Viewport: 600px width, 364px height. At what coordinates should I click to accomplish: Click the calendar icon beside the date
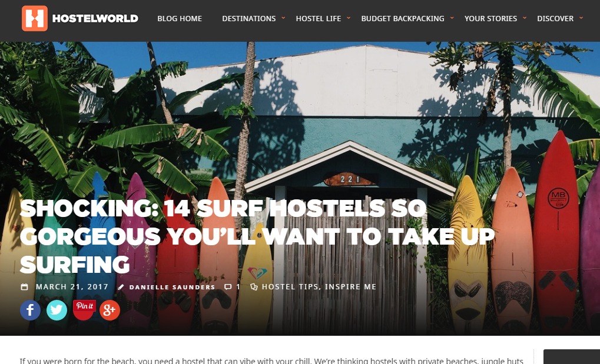tap(24, 287)
